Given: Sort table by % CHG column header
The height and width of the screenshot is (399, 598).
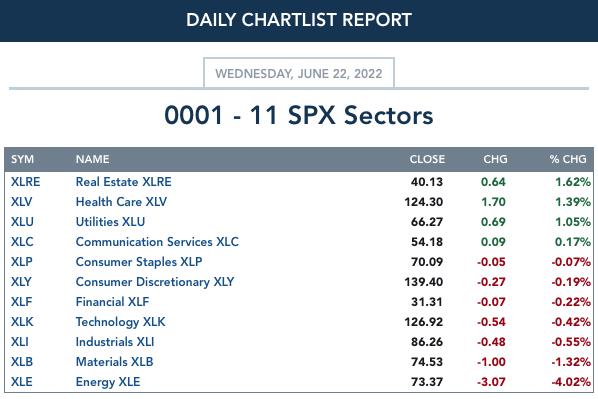Looking at the screenshot, I should (568, 159).
